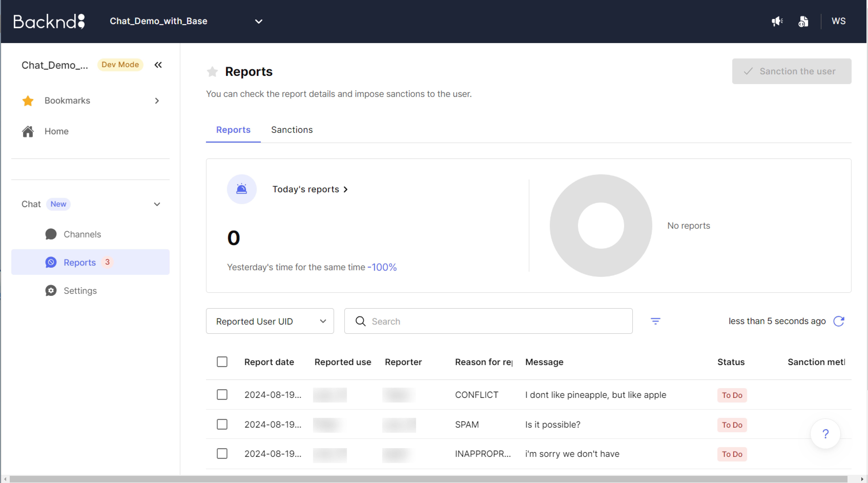Check the CONFLICT report row checkbox
868x483 pixels.
coord(222,395)
